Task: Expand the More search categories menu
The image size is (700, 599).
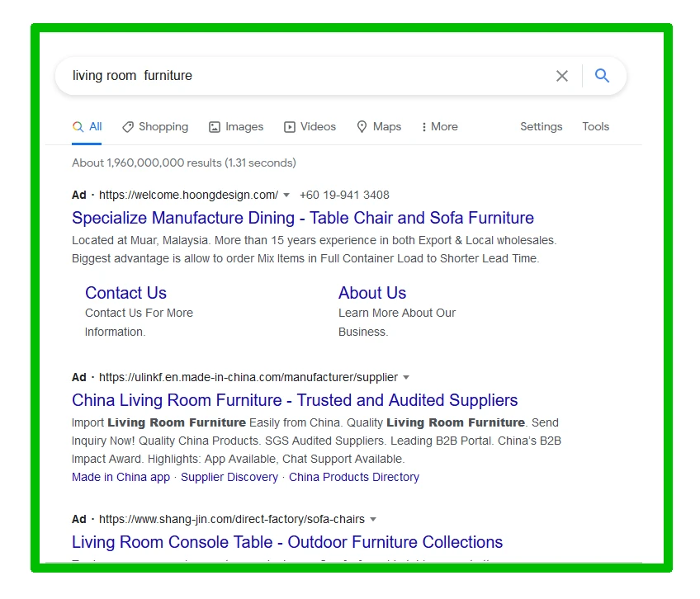Action: pos(439,127)
